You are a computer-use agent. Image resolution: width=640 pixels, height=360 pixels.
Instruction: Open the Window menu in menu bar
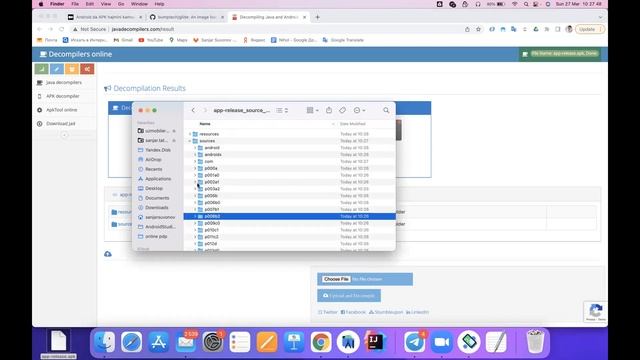(140, 4)
